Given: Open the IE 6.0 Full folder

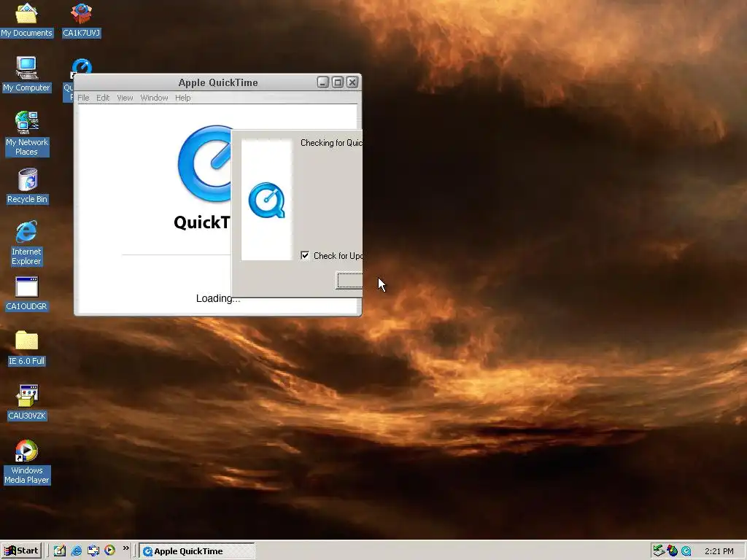Looking at the screenshot, I should (x=27, y=349).
